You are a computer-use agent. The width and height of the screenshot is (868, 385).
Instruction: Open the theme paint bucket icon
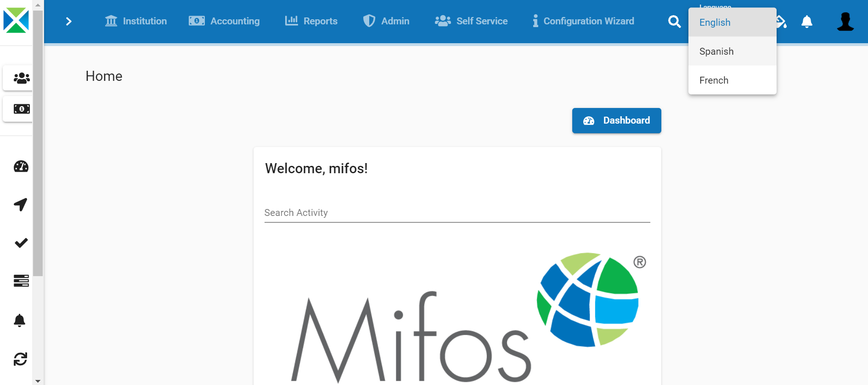pyautogui.click(x=782, y=22)
